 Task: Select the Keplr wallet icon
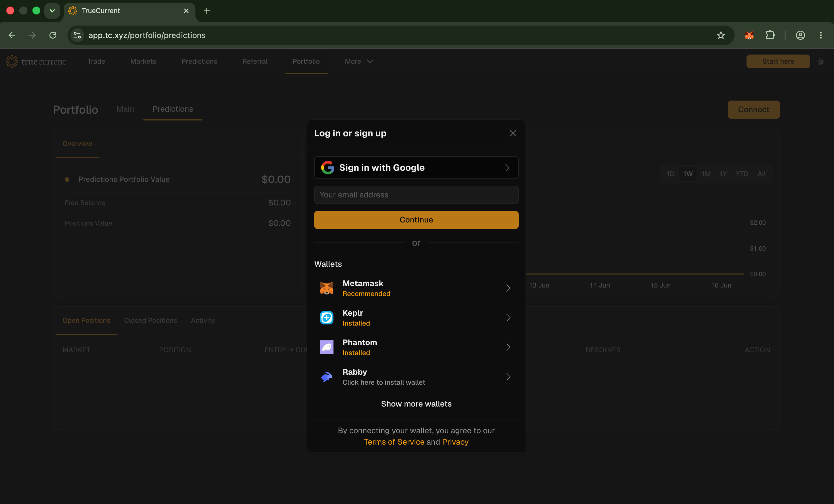(327, 318)
